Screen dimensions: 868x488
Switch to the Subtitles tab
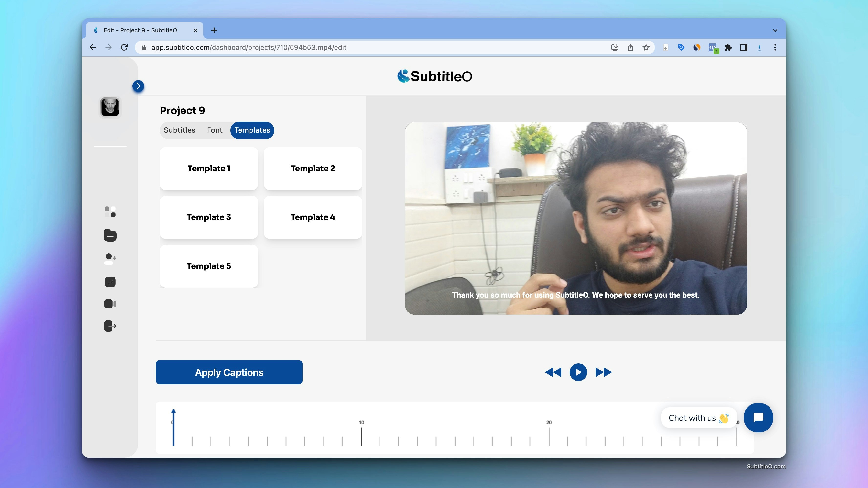(179, 130)
